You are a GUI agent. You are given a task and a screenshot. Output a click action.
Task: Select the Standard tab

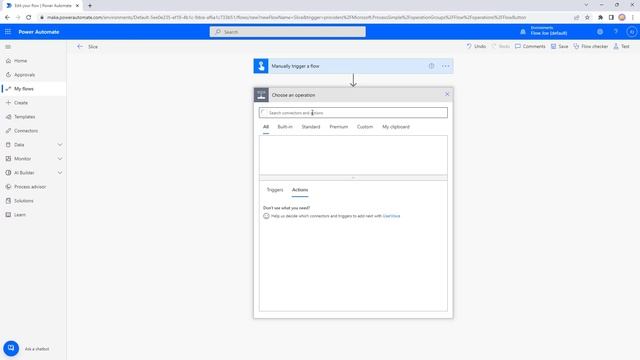click(311, 127)
